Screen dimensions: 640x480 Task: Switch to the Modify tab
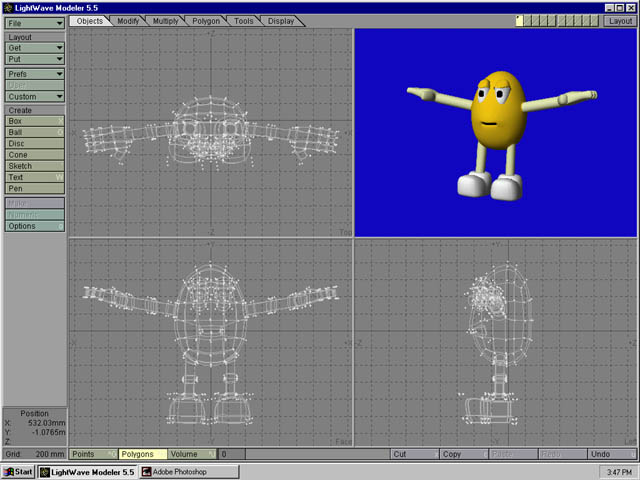[128, 20]
